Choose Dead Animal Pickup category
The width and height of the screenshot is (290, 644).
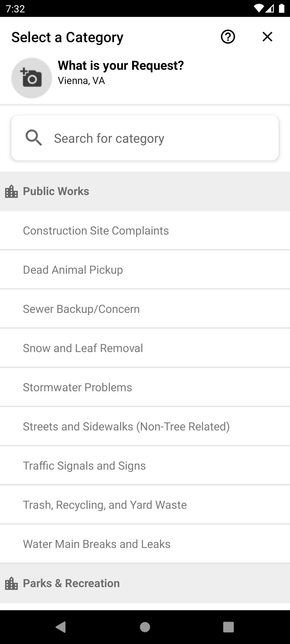(145, 270)
